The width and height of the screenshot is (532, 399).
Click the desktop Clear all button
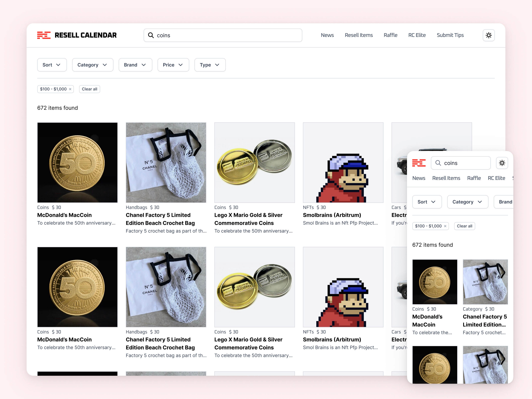tap(89, 89)
